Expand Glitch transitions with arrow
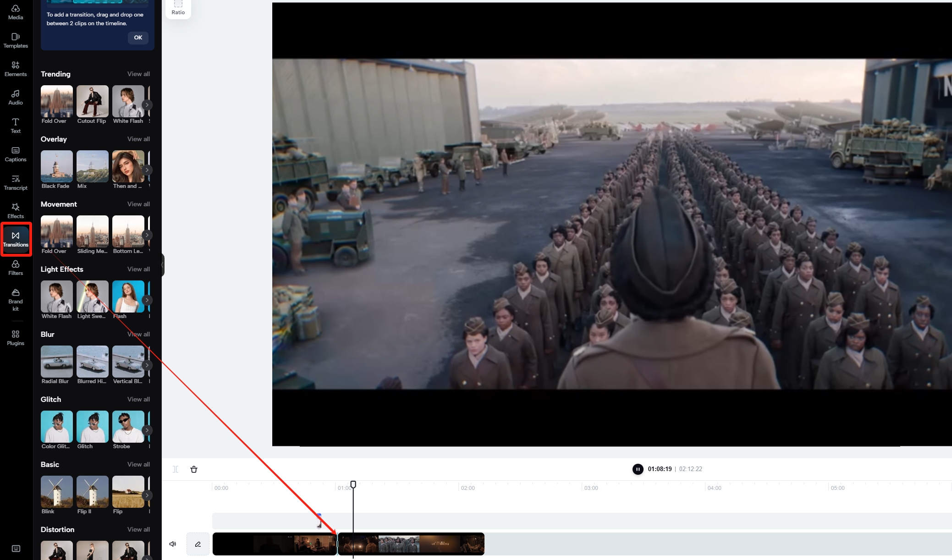This screenshot has width=952, height=560. point(147,430)
